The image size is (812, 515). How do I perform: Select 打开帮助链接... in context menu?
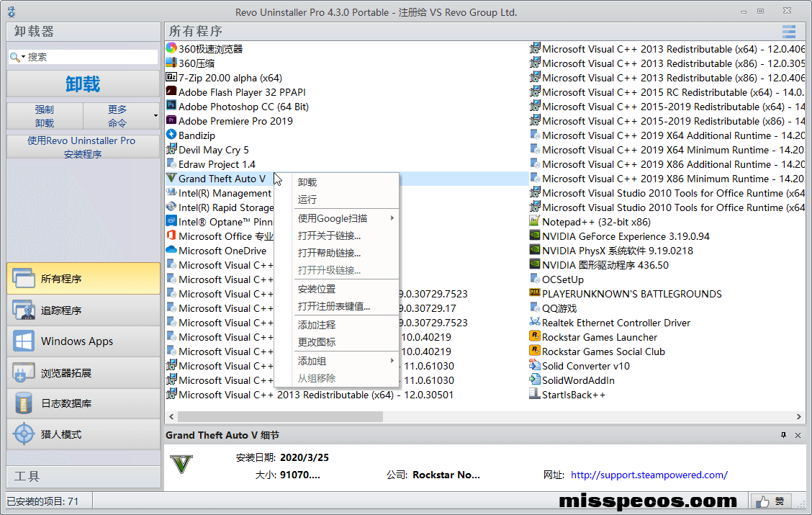coord(330,253)
